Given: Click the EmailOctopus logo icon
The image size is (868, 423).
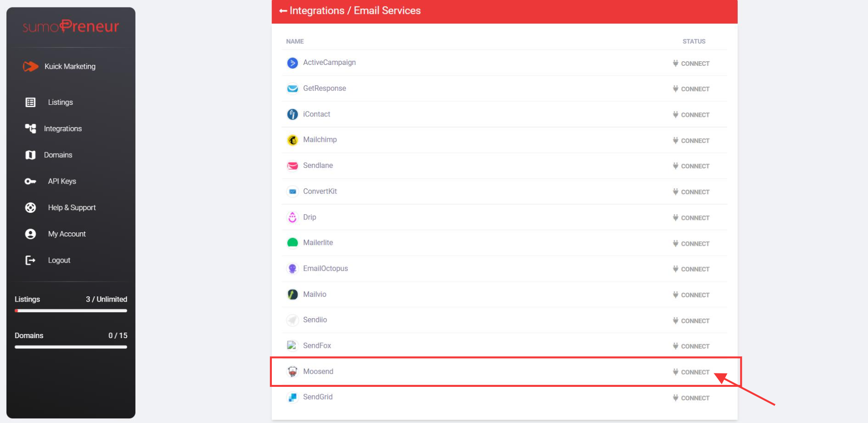Looking at the screenshot, I should tap(292, 269).
